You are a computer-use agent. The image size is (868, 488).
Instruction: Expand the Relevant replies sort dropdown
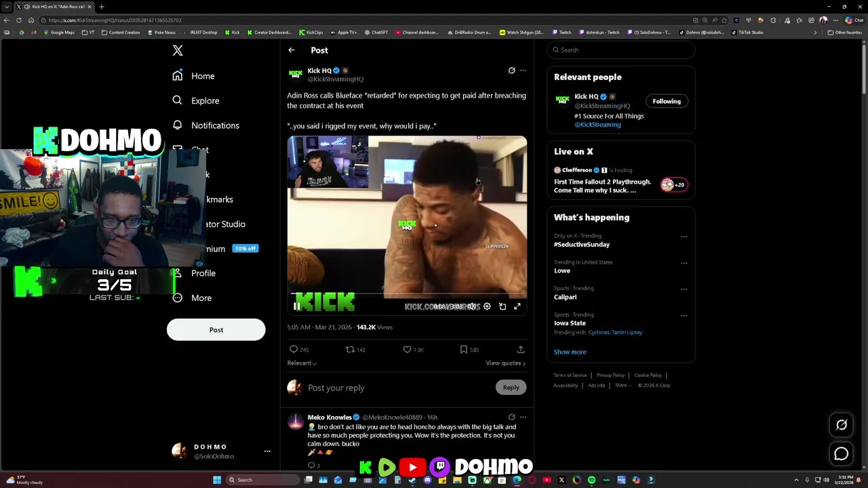click(x=302, y=363)
